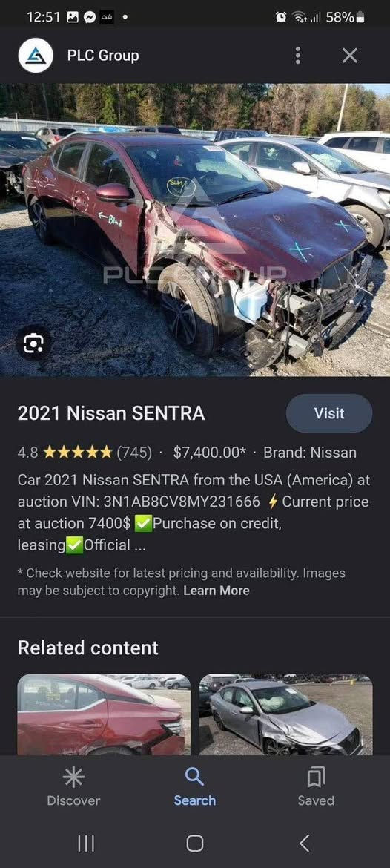Open the red car related content thumbnail

(x=104, y=714)
